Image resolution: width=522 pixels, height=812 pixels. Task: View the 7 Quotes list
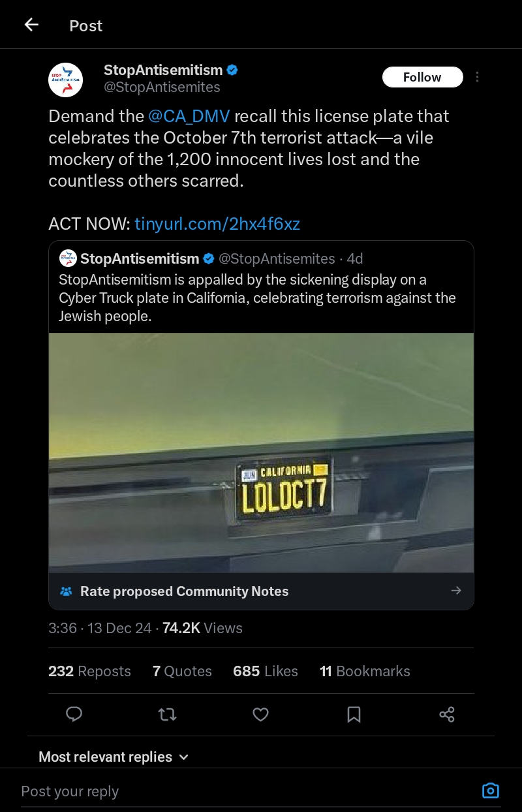click(182, 671)
